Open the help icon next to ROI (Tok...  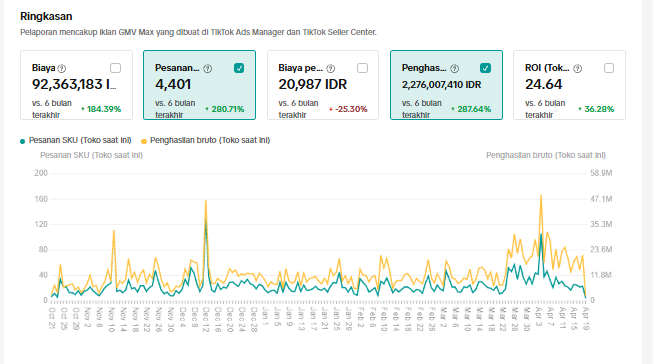point(578,68)
